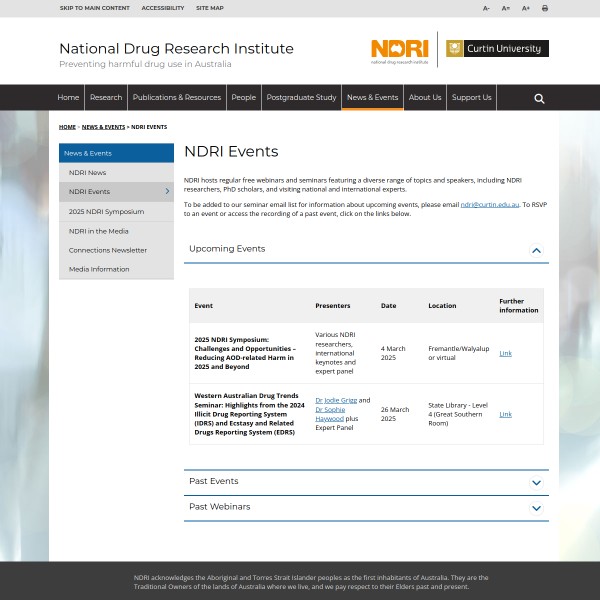
Task: Open the Research menu item
Action: click(106, 98)
